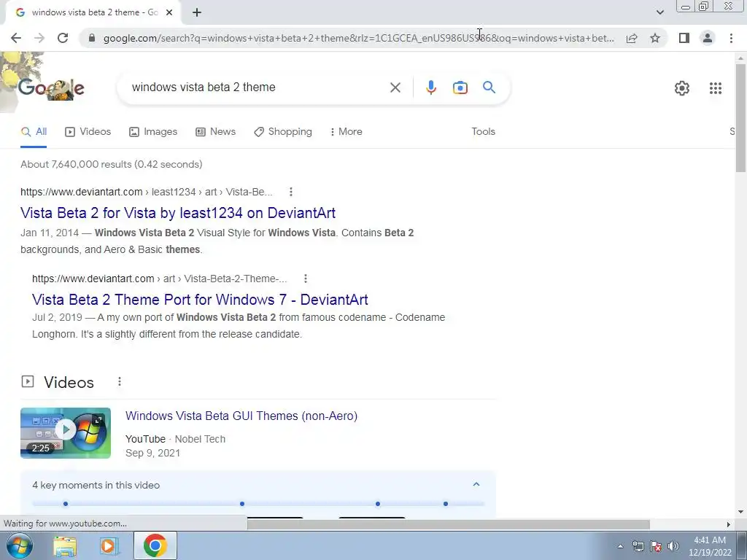Click the Chrome taskbar button
Image resolution: width=747 pixels, height=560 pixels.
(155, 545)
